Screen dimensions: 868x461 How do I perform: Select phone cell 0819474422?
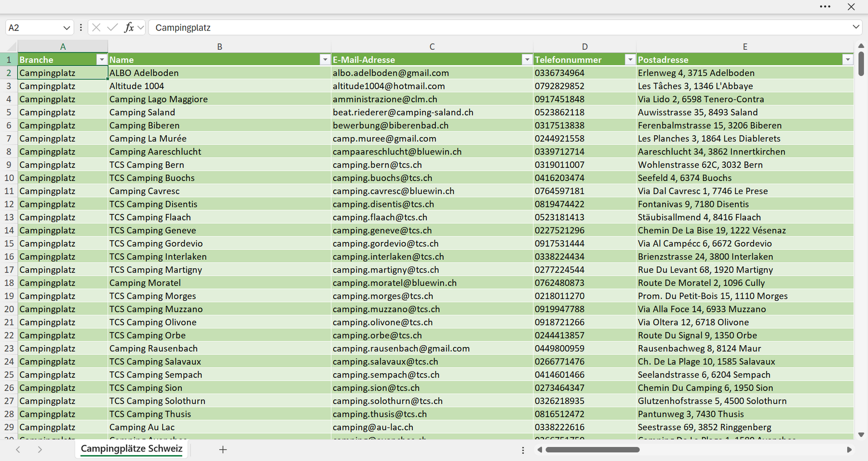pos(584,204)
